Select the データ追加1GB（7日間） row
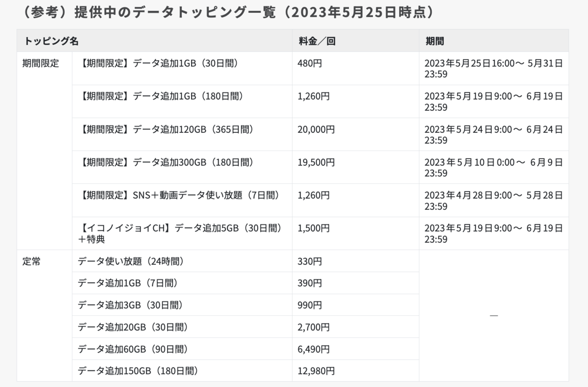 [x=127, y=283]
